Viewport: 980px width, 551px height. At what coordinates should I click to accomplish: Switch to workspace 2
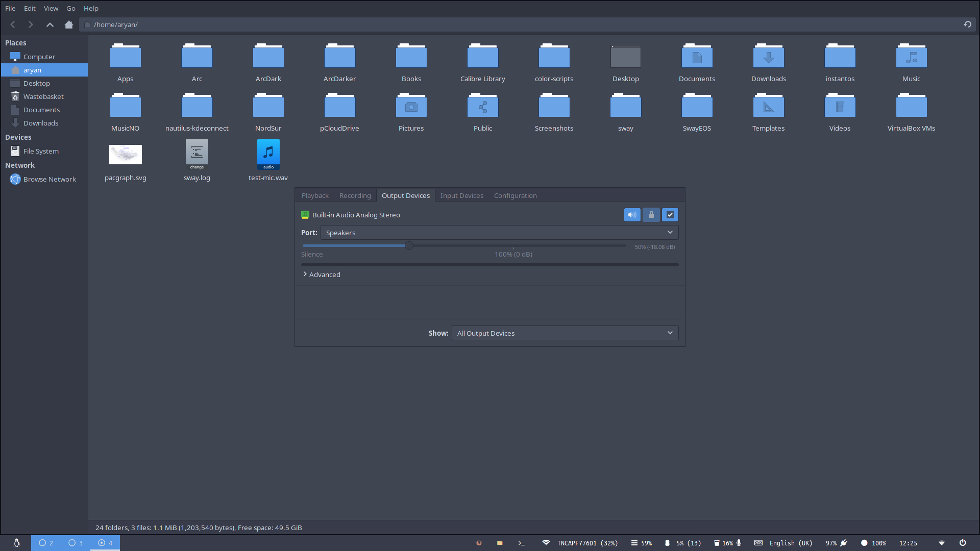pyautogui.click(x=46, y=543)
